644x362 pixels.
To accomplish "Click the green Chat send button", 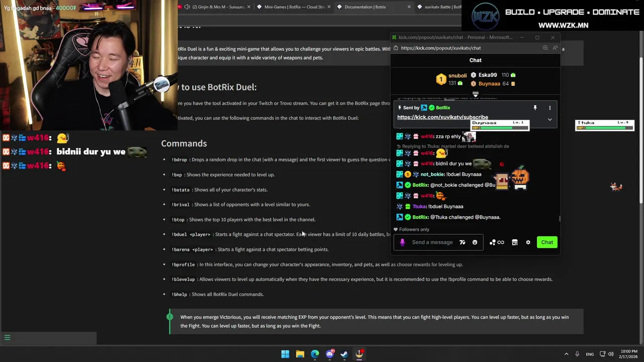I will 547,242.
